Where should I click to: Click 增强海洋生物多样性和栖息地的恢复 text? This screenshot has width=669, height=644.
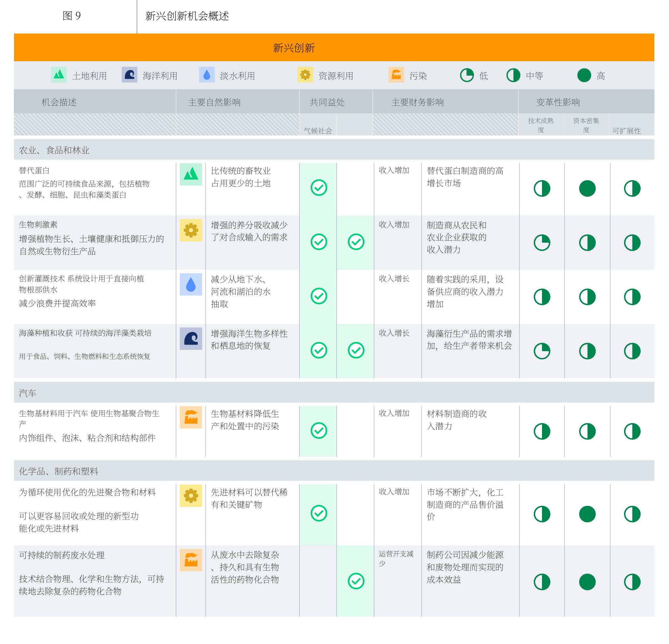(x=249, y=339)
